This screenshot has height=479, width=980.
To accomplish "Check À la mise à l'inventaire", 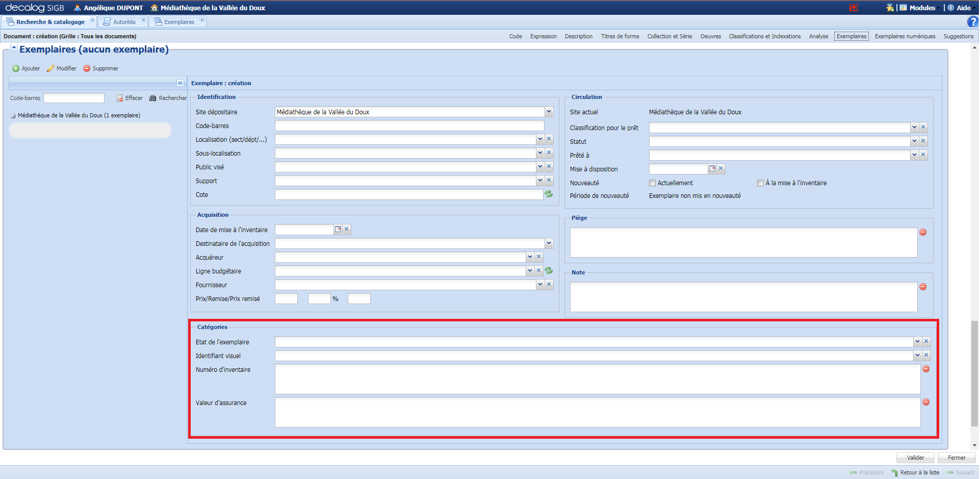I will tap(759, 183).
